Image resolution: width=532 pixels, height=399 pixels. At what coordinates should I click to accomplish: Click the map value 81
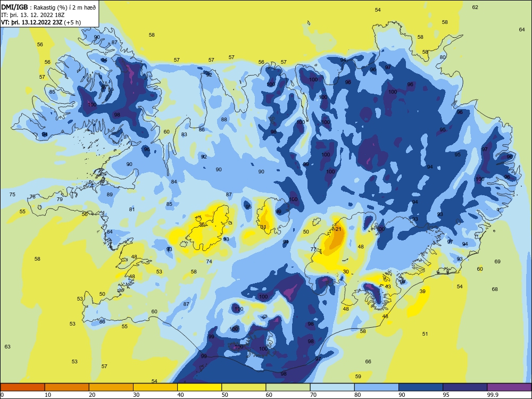pos(132,209)
